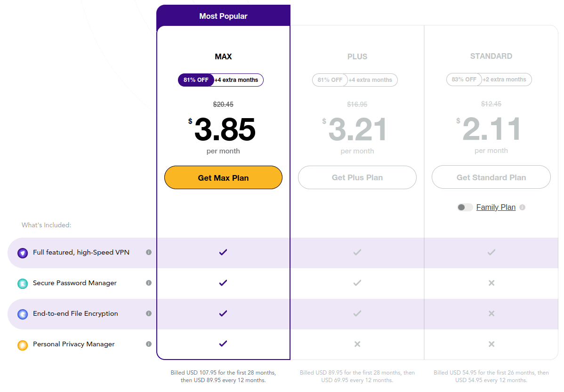This screenshot has height=392, width=564.
Task: Click the 81% OFF badge on Max plan
Action: 196,80
